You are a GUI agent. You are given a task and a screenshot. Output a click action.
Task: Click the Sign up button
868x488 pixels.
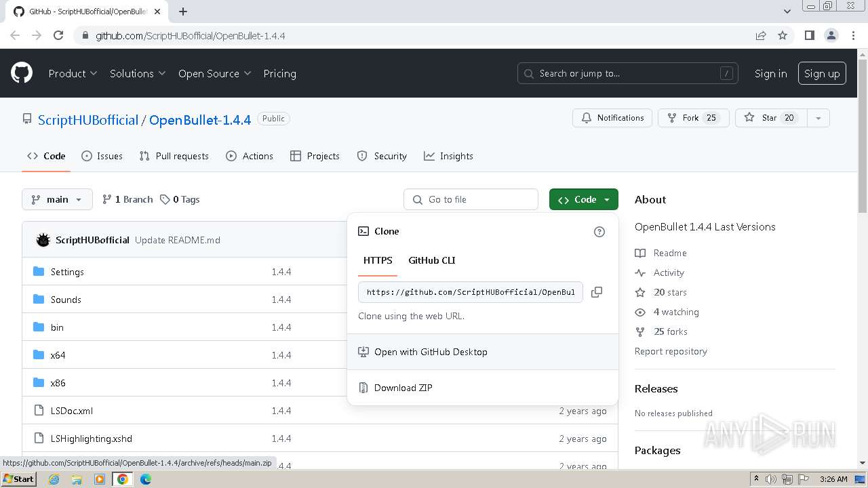(x=822, y=73)
